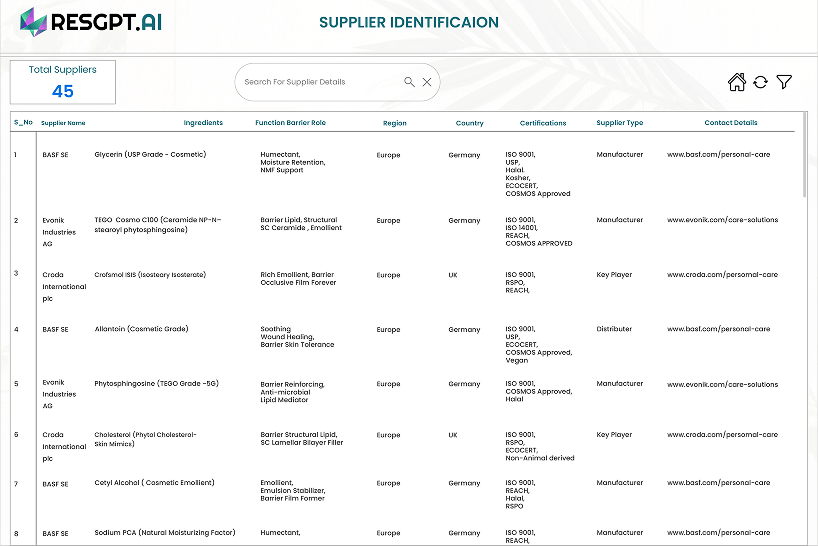Click the home icon
The height and width of the screenshot is (546, 818).
(x=737, y=82)
